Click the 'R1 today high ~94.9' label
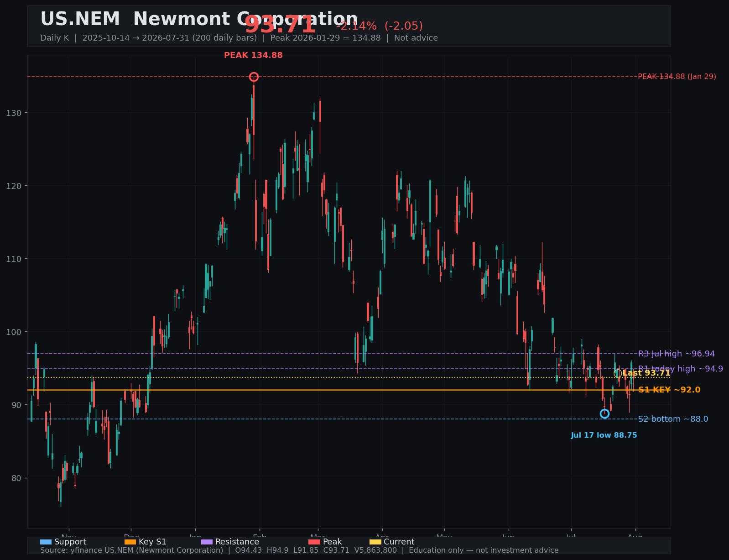The image size is (729, 560). point(681,369)
